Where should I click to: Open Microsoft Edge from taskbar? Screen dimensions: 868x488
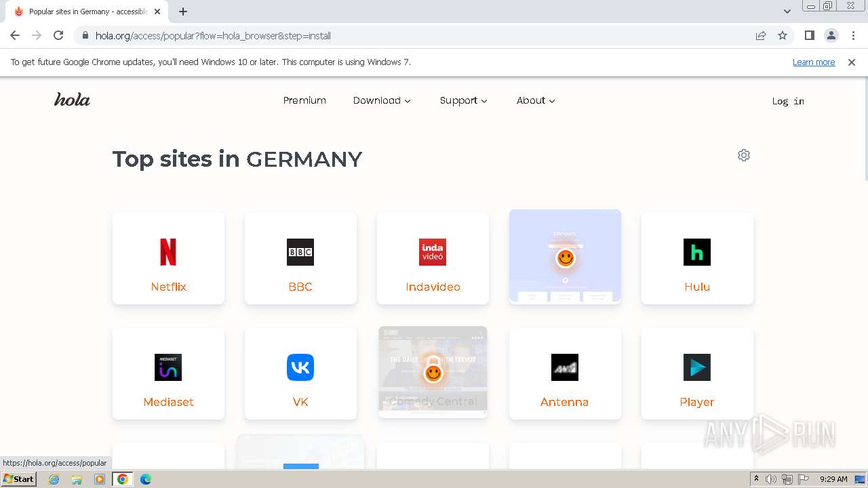tap(145, 479)
